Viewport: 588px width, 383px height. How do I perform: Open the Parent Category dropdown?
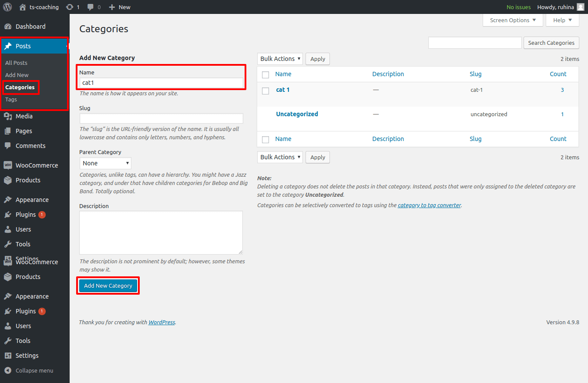point(105,163)
